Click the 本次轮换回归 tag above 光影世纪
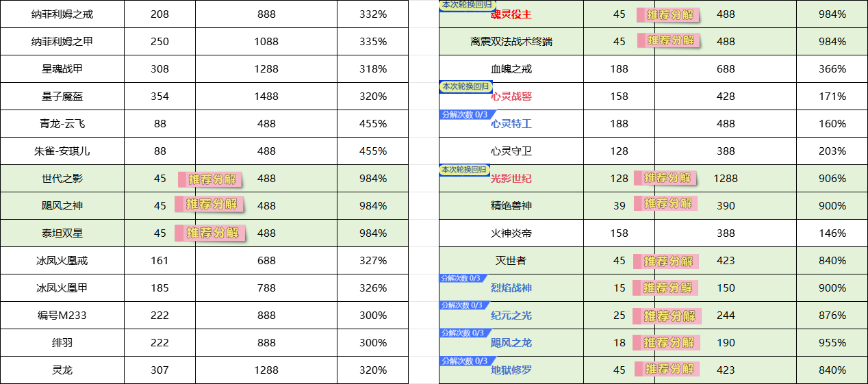This screenshot has width=868, height=384. [465, 169]
